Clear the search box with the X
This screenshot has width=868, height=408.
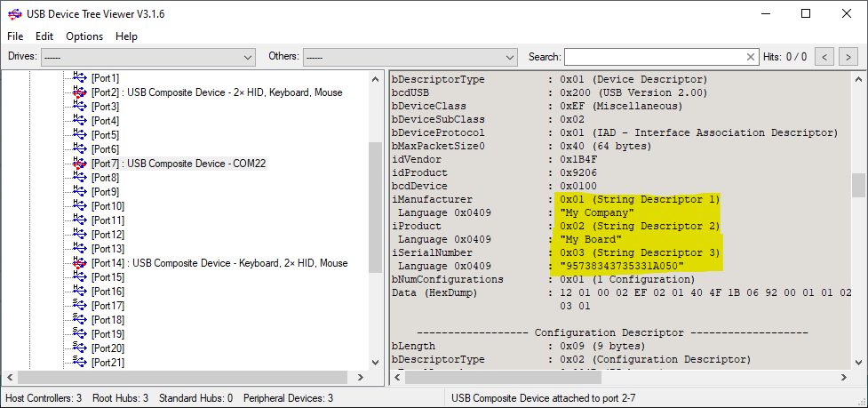point(751,57)
